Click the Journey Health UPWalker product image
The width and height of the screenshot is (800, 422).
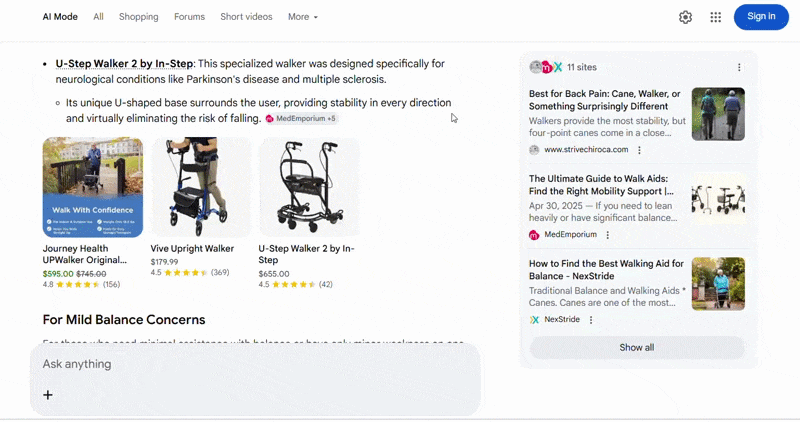pyautogui.click(x=92, y=187)
